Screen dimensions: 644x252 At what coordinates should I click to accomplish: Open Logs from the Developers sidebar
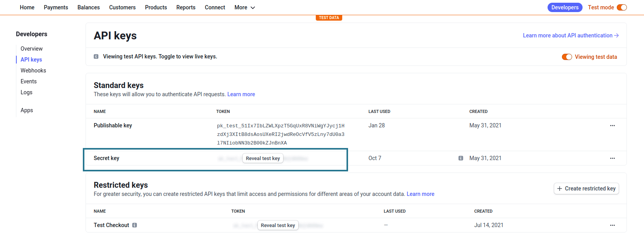pyautogui.click(x=26, y=92)
